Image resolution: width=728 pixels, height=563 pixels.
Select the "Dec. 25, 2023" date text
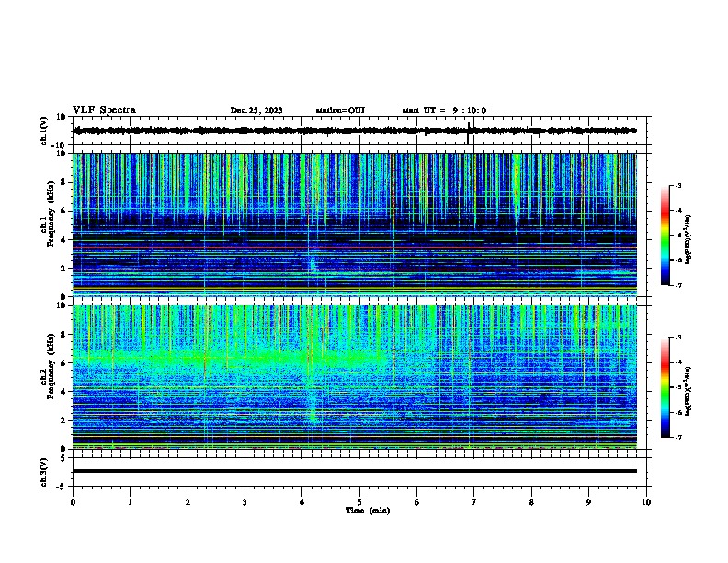(x=256, y=110)
